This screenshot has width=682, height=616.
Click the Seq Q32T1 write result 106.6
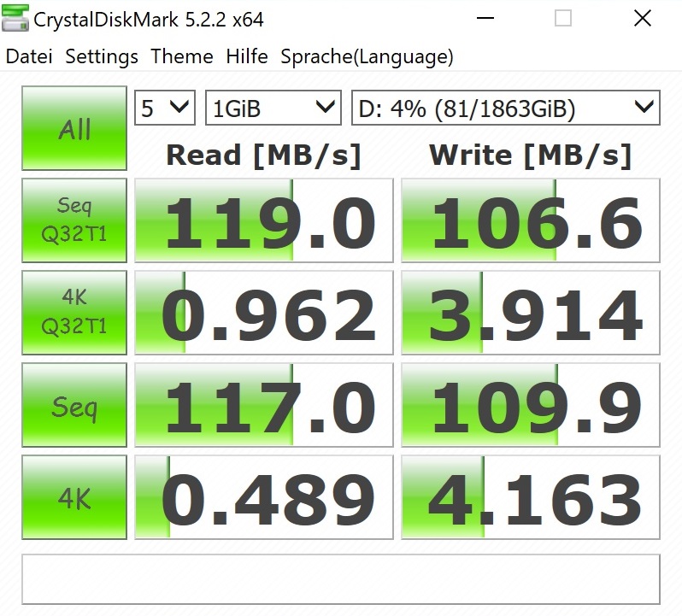click(x=531, y=221)
